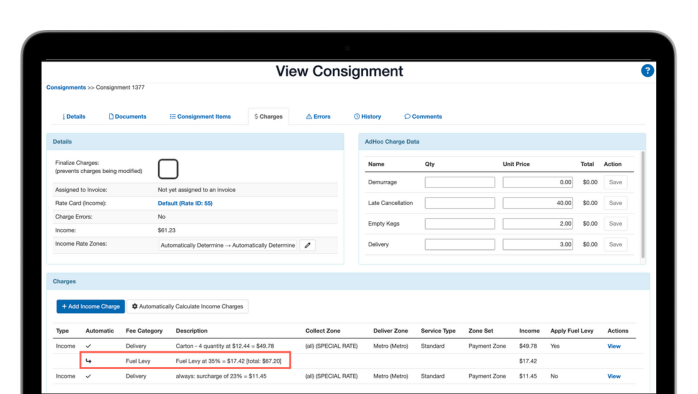The height and width of the screenshot is (394, 698).
Task: Follow the Consignments breadcrumb link
Action: (x=66, y=87)
